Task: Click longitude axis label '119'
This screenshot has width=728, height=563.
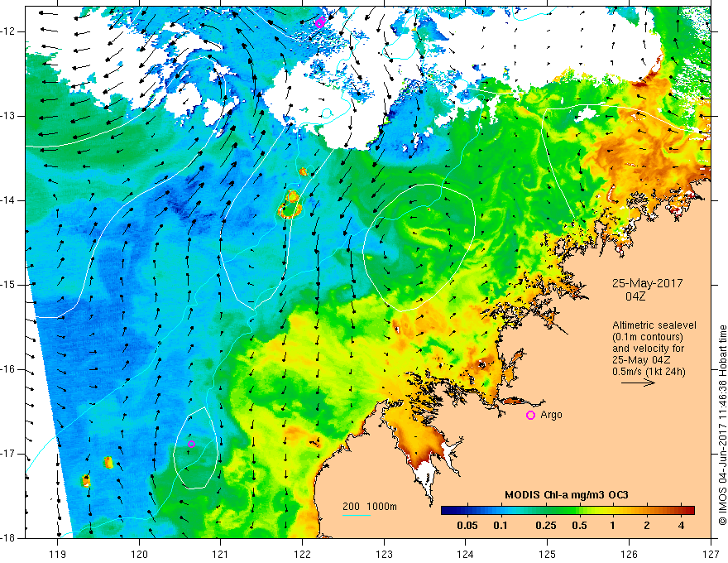Action: [x=58, y=554]
